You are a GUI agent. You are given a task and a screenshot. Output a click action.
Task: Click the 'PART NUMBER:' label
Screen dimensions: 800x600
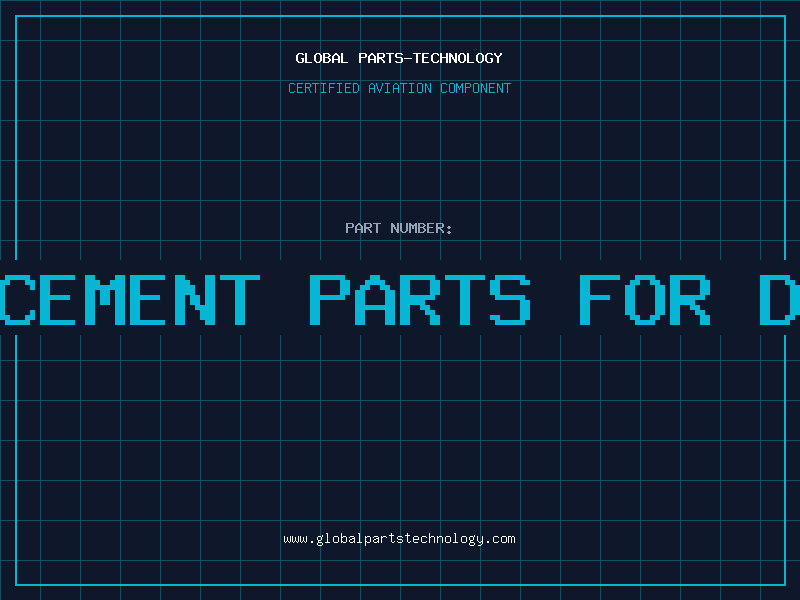coord(399,228)
